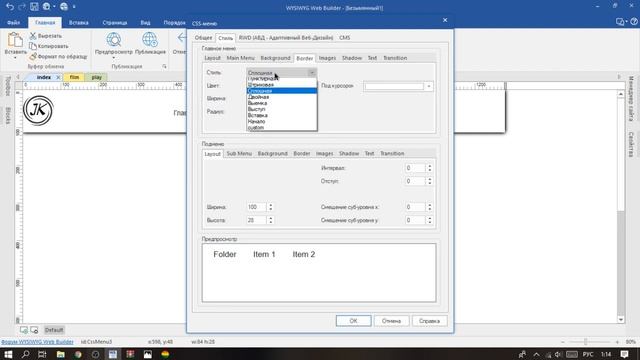Open the Windows Start menu
Image resolution: width=640 pixels, height=360 pixels.
8,354
